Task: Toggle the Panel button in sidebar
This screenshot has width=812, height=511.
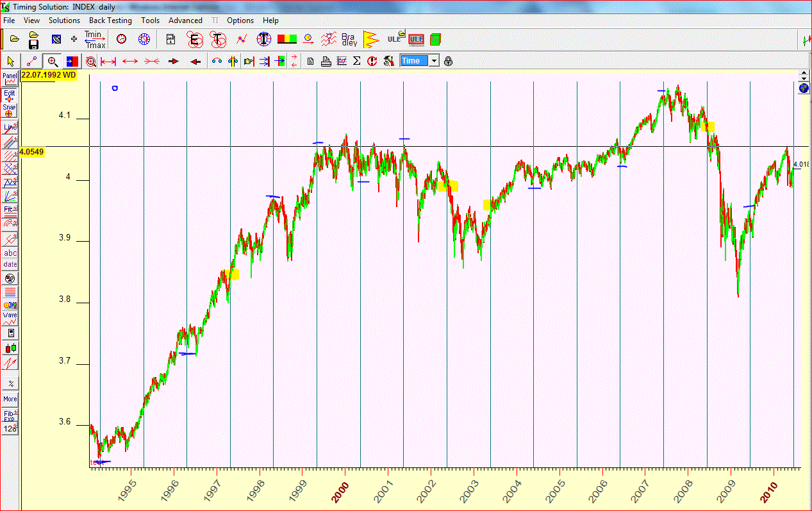Action: pos(10,80)
